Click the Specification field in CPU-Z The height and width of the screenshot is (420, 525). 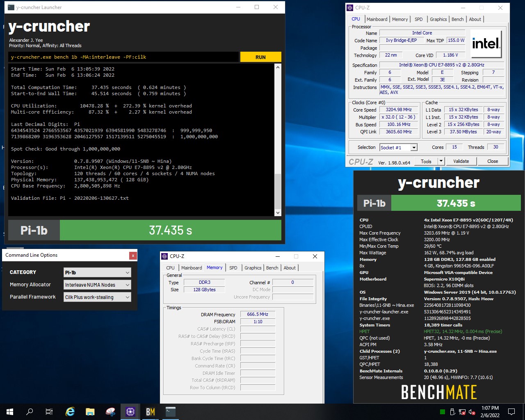[442, 65]
